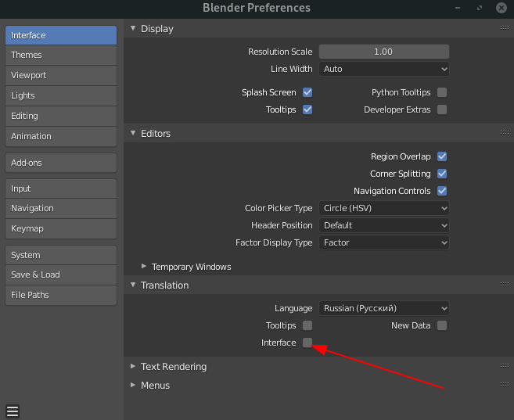Select the Interface preferences tab
The width and height of the screenshot is (514, 420).
[x=61, y=35]
